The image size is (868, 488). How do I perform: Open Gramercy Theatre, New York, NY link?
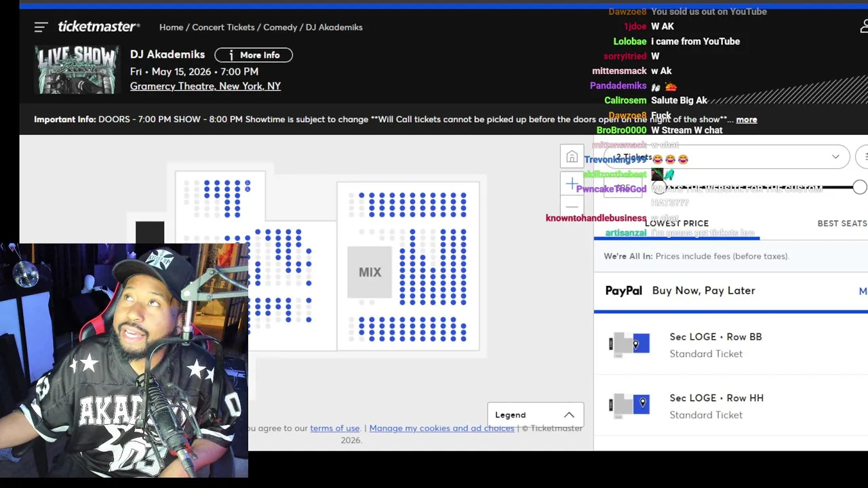click(x=205, y=86)
